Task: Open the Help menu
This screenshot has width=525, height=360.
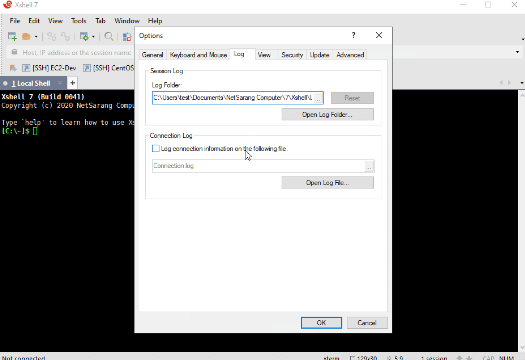Action: (155, 21)
